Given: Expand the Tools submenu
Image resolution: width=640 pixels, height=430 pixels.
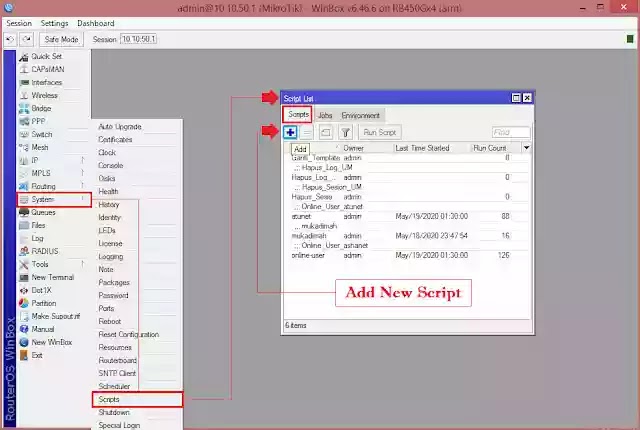Looking at the screenshot, I should click(x=53, y=264).
